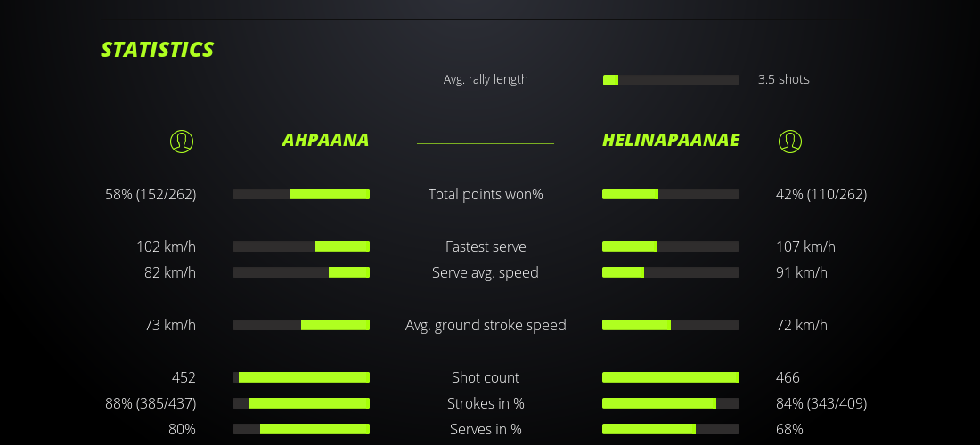
Task: Click the Total points won% label
Action: point(486,194)
